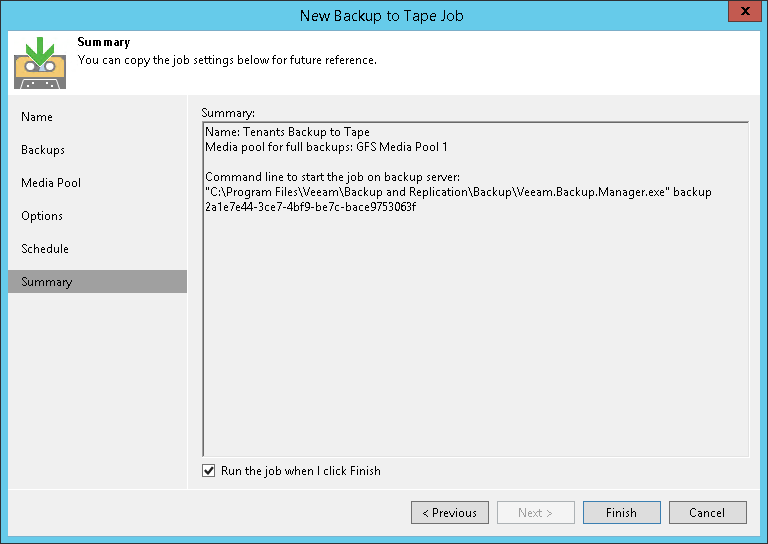
Task: Click the 'Command line to start the job' text
Action: (x=331, y=177)
